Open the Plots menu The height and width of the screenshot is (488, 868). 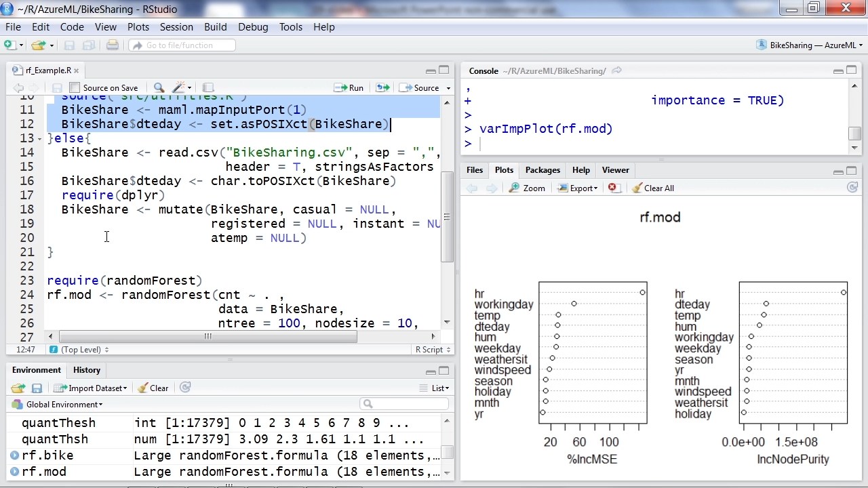[138, 27]
